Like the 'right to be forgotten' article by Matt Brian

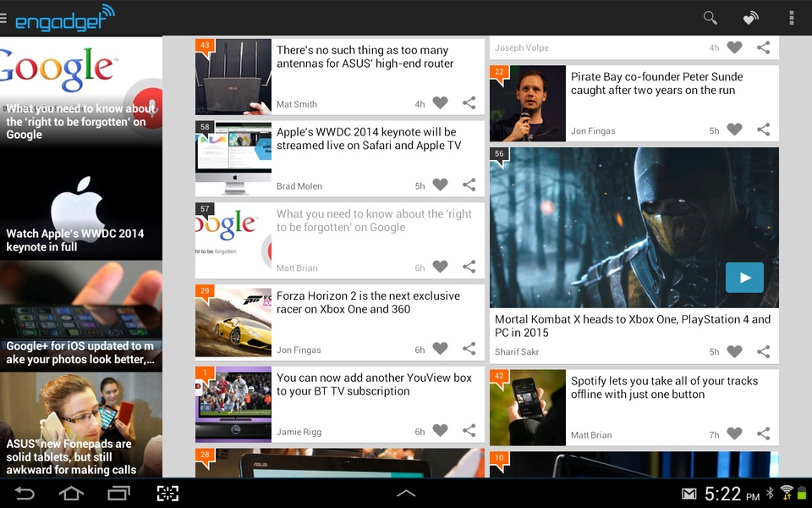440,267
